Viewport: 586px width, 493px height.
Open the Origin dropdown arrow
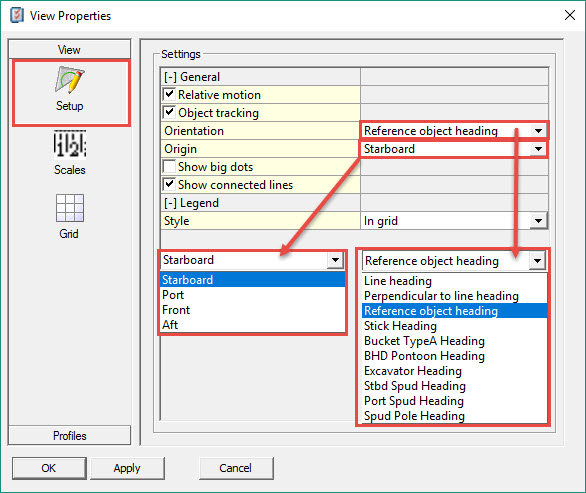coord(538,149)
